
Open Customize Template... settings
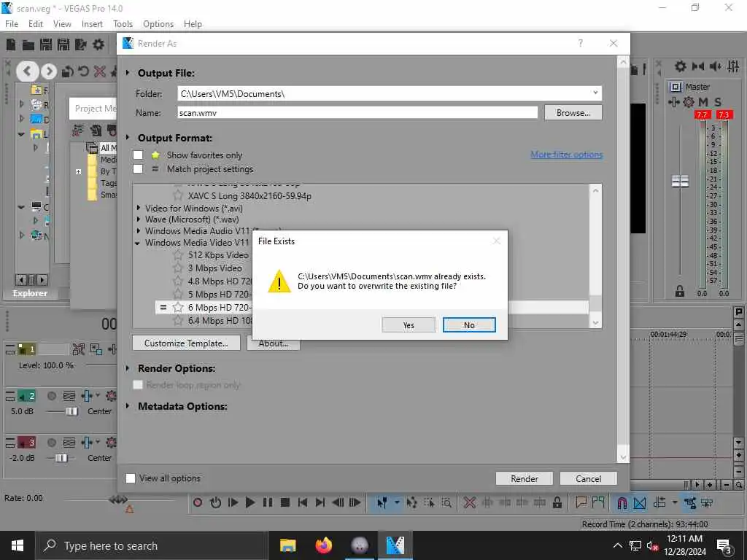point(186,343)
